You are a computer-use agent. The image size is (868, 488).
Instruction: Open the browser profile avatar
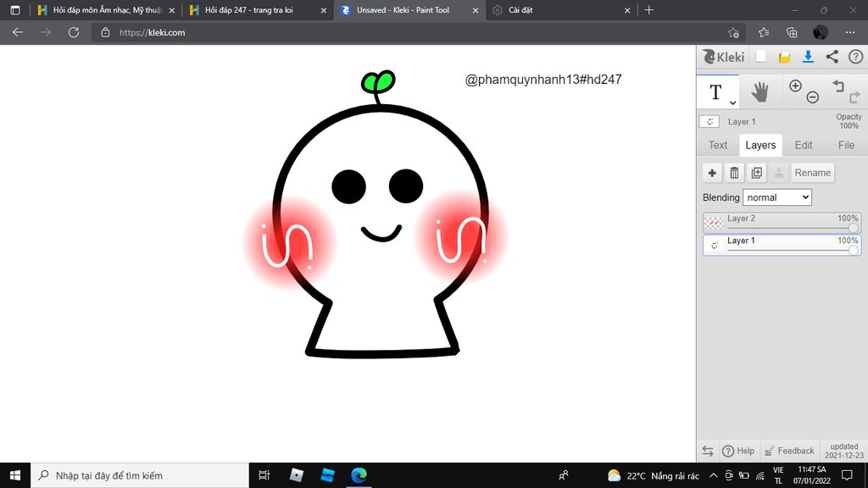pos(821,33)
